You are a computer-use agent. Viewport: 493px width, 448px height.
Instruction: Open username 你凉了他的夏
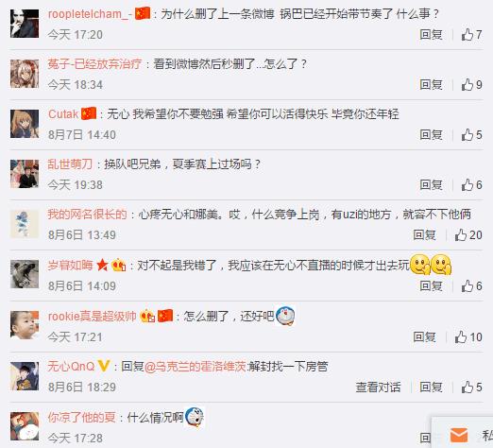(x=82, y=418)
